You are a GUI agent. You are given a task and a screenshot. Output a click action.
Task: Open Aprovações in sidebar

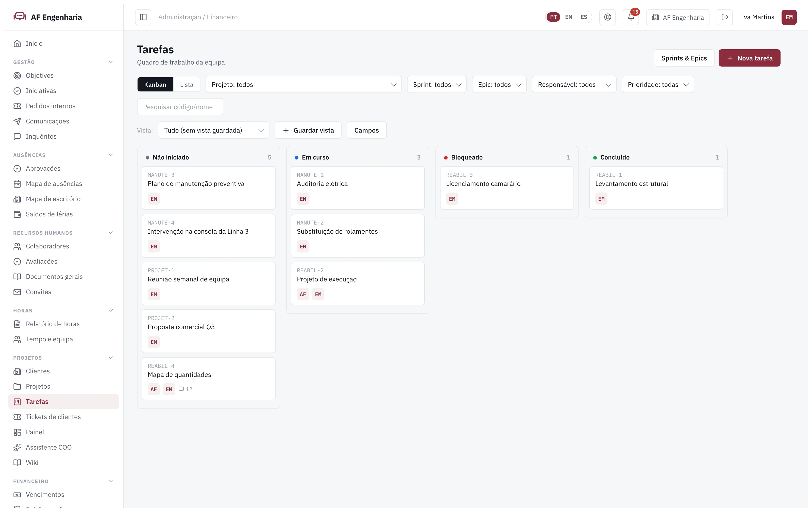click(63, 169)
